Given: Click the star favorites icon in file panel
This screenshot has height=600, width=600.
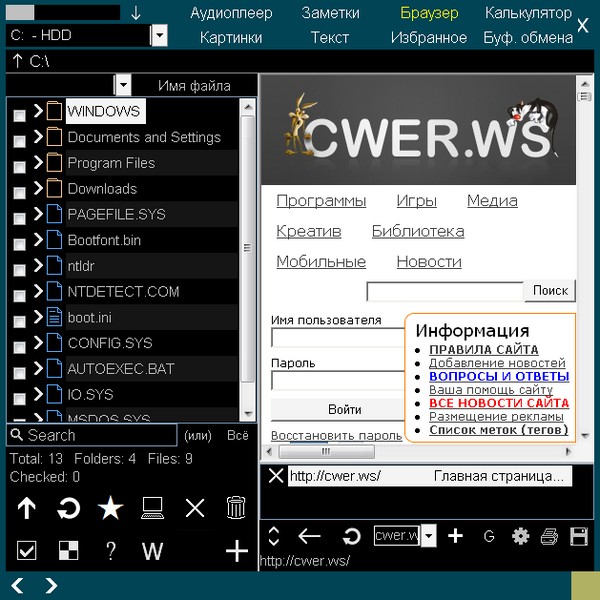Looking at the screenshot, I should tap(110, 508).
